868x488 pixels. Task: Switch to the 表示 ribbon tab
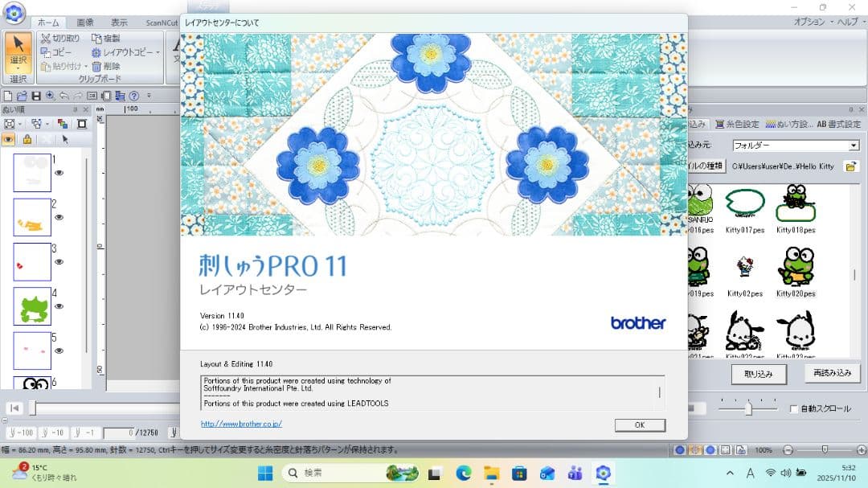[119, 23]
